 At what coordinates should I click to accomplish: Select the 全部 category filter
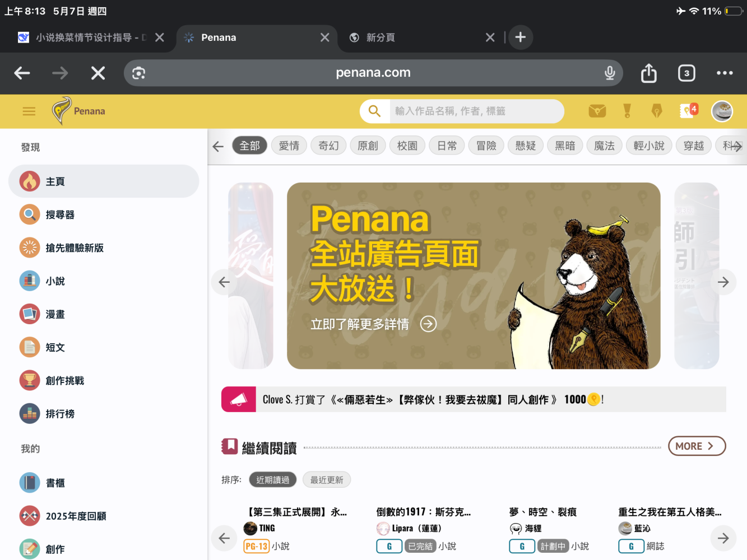click(x=250, y=146)
